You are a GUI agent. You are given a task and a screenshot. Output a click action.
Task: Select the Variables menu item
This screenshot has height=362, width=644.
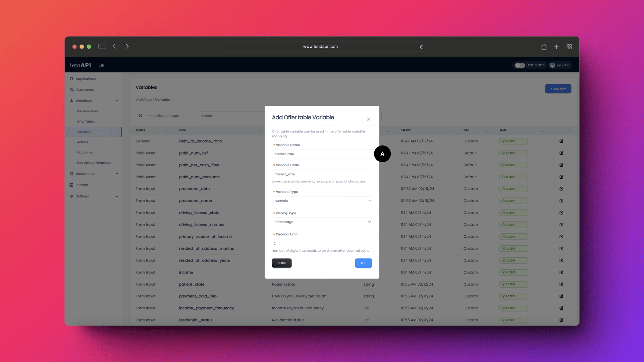tap(84, 131)
